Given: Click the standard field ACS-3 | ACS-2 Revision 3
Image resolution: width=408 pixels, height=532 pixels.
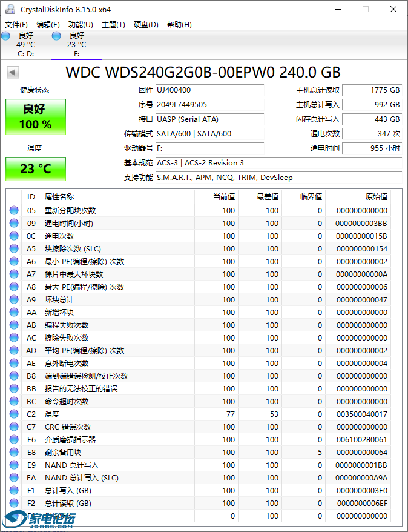Looking at the screenshot, I should pos(279,163).
